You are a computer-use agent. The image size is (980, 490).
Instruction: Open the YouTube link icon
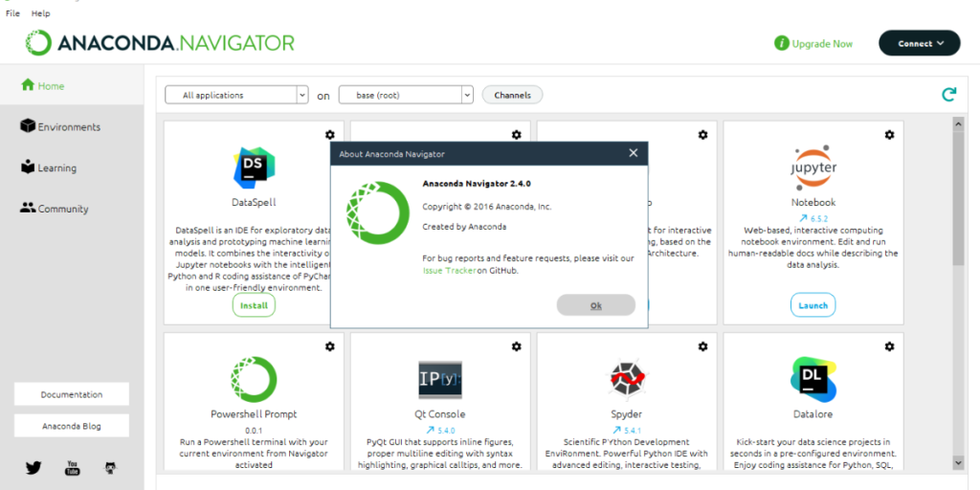coord(73,467)
